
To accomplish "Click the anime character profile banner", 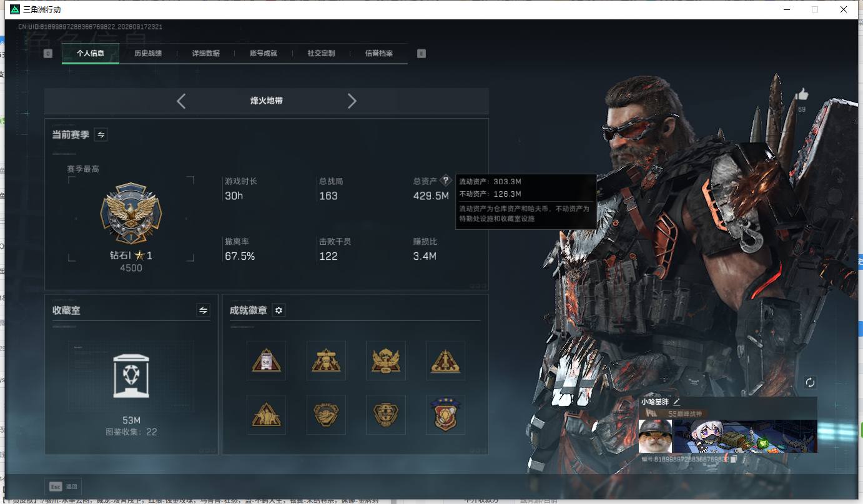I will pos(745,436).
